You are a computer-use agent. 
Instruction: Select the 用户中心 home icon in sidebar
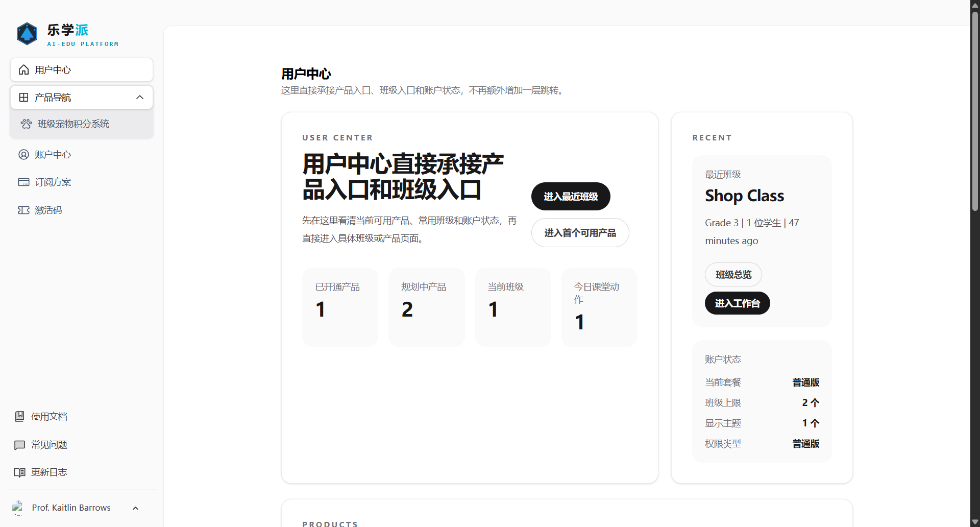click(x=23, y=70)
